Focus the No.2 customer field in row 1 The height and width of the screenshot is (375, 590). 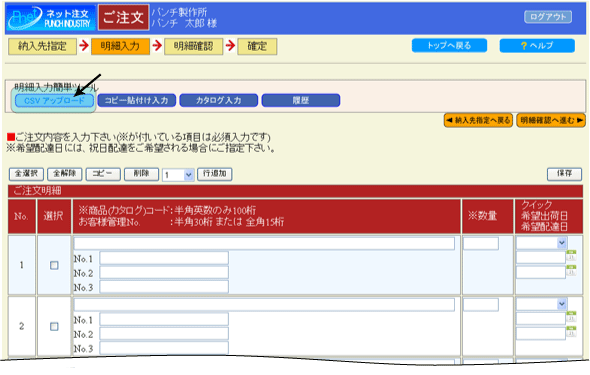point(164,272)
